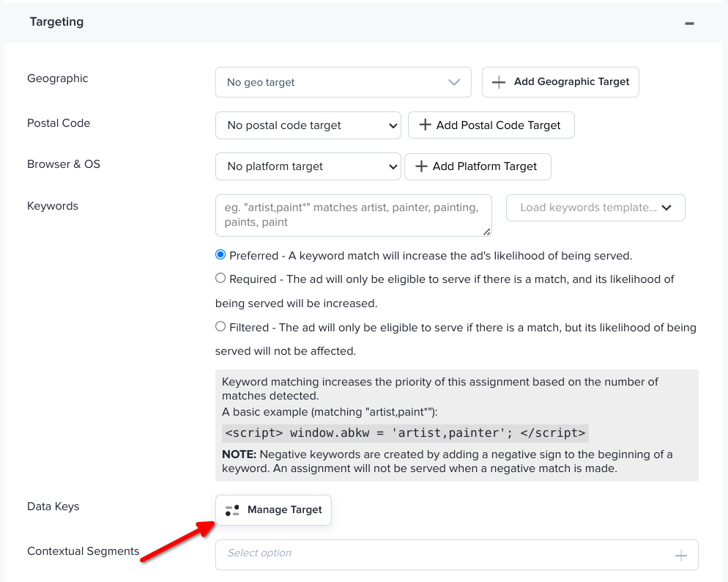The image size is (728, 582).
Task: Click the Browser & OS field label
Action: [x=64, y=164]
